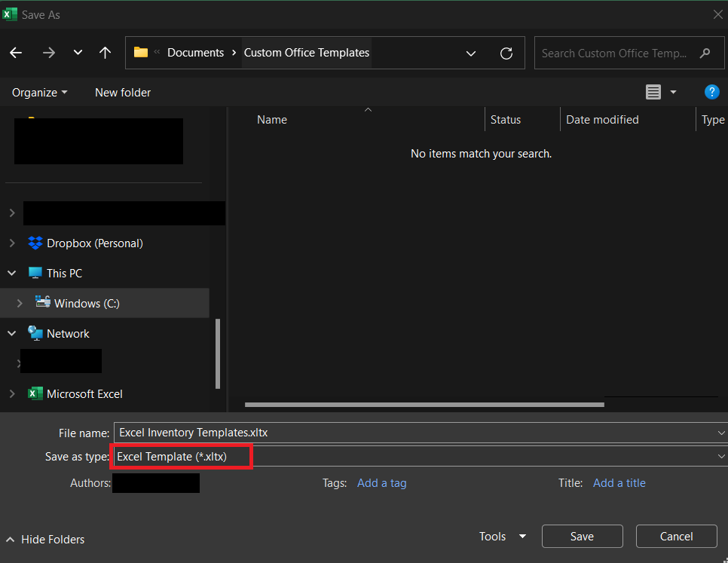This screenshot has width=728, height=563.
Task: Collapse the This PC node
Action: (12, 274)
